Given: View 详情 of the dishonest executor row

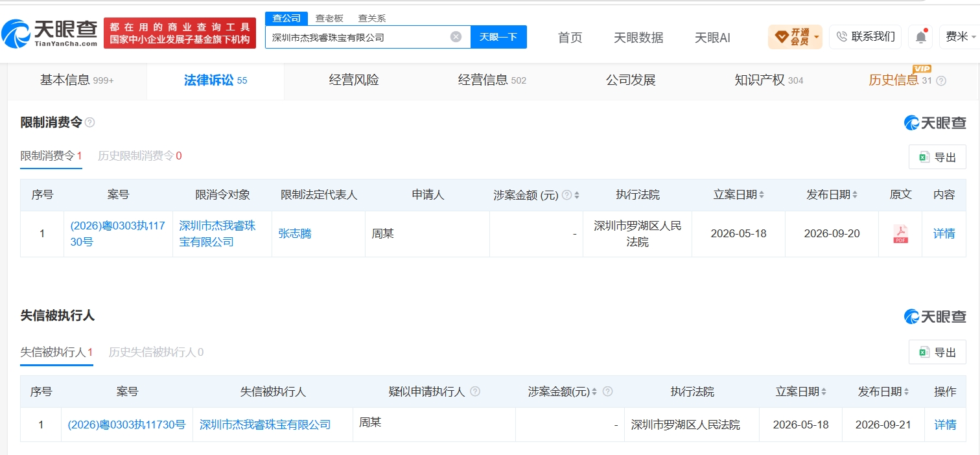Looking at the screenshot, I should (945, 425).
